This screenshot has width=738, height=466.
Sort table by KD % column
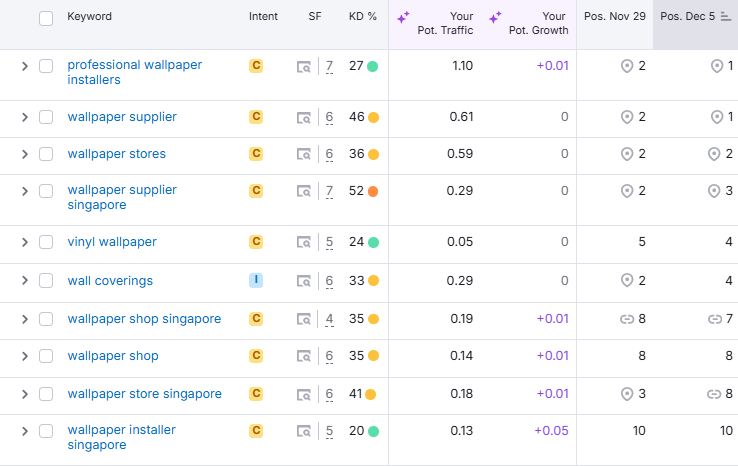point(362,17)
